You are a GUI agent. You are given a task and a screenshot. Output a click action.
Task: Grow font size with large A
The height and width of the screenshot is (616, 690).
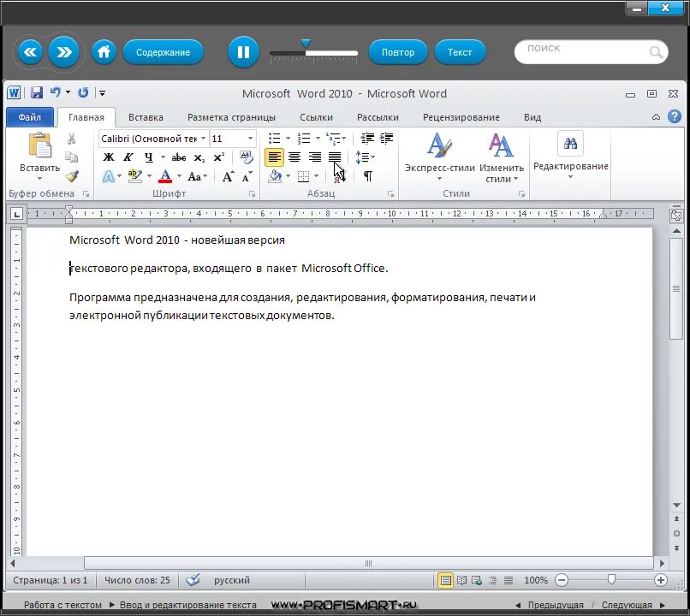[228, 177]
